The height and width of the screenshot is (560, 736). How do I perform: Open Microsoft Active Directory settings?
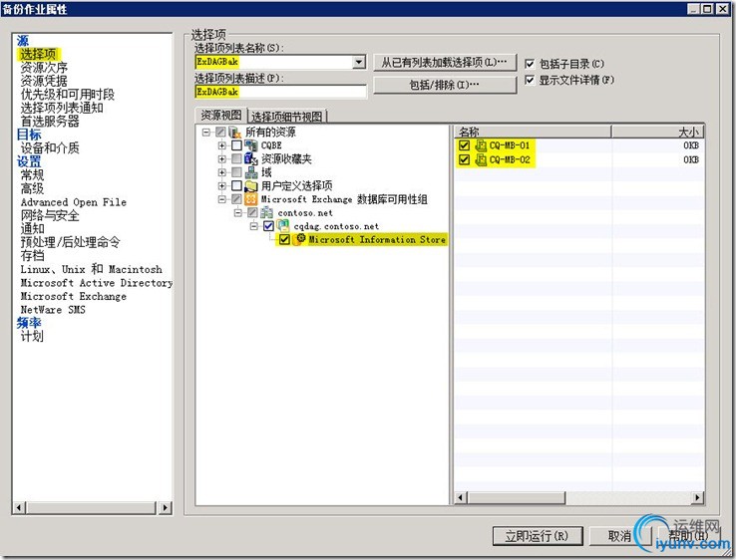[96, 283]
